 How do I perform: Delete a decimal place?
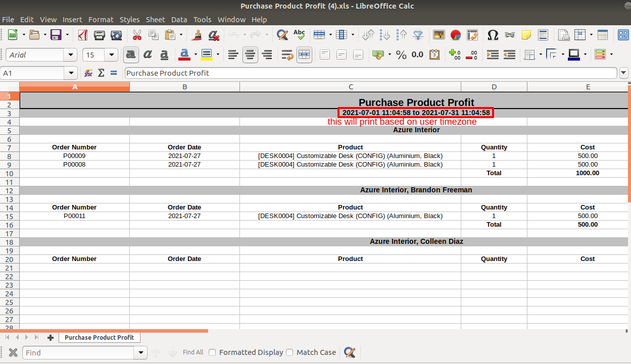pos(471,55)
